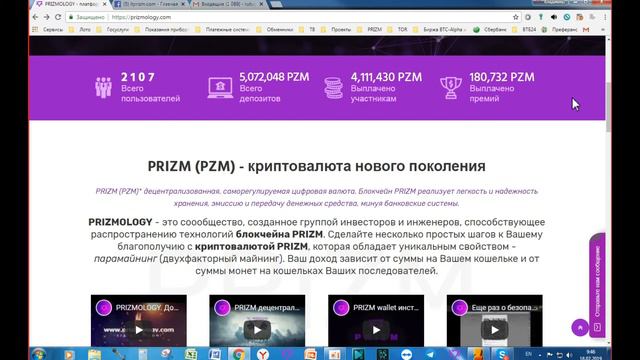Image resolution: width=640 pixels, height=360 pixels.
Task: Select the '180,732 PZM' bonuses figure
Action: tap(502, 77)
